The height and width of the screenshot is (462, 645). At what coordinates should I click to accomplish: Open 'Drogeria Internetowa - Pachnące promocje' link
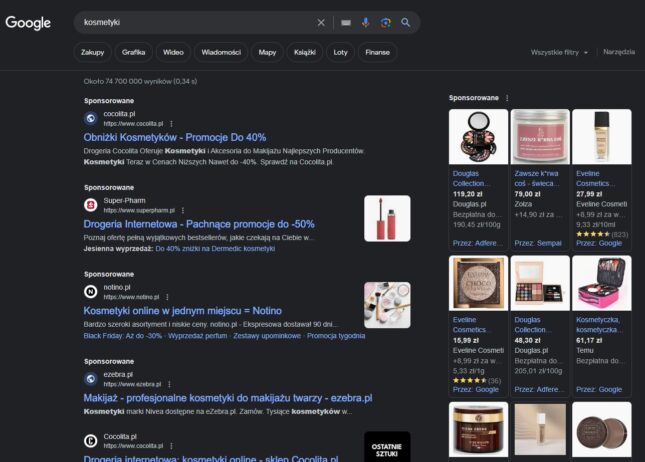199,224
